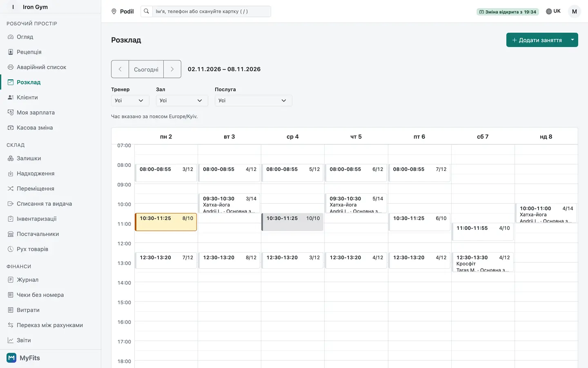Click the Iron Gym workspace header

tap(50, 7)
